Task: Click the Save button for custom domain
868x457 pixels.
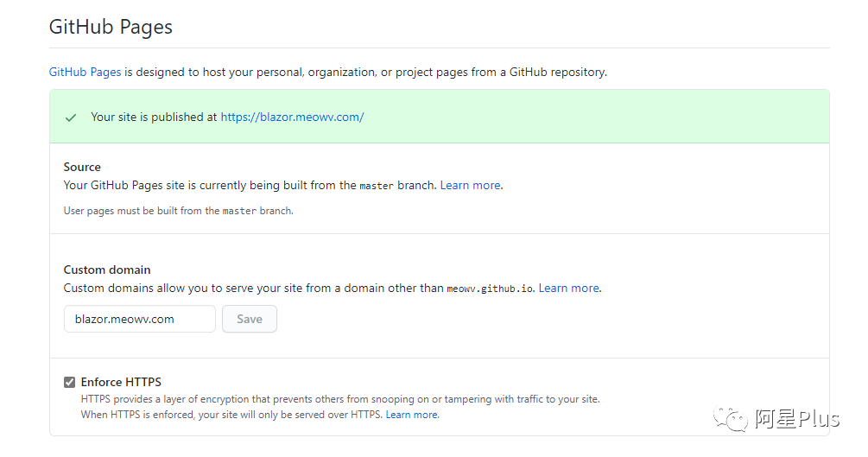Action: coord(250,319)
